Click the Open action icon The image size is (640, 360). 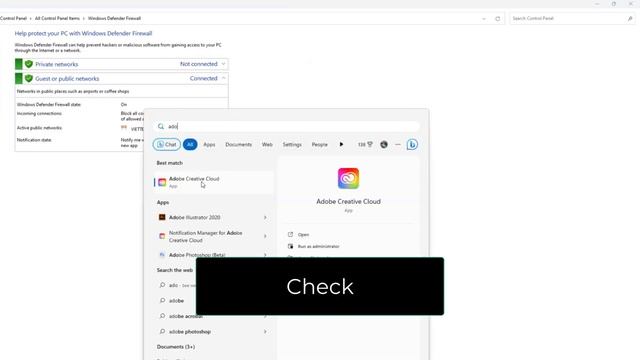[290, 235]
